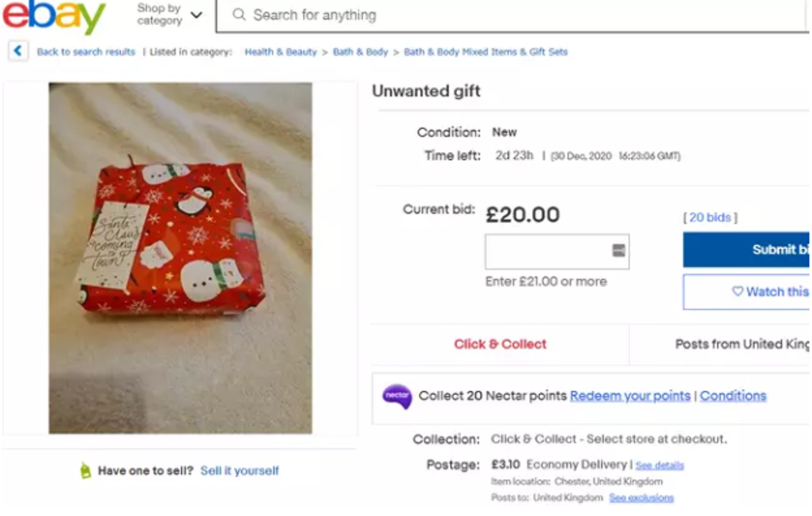Screen dimensions: 812x516
Task: Open the Bath & Body breadcrumb link
Action: [360, 52]
